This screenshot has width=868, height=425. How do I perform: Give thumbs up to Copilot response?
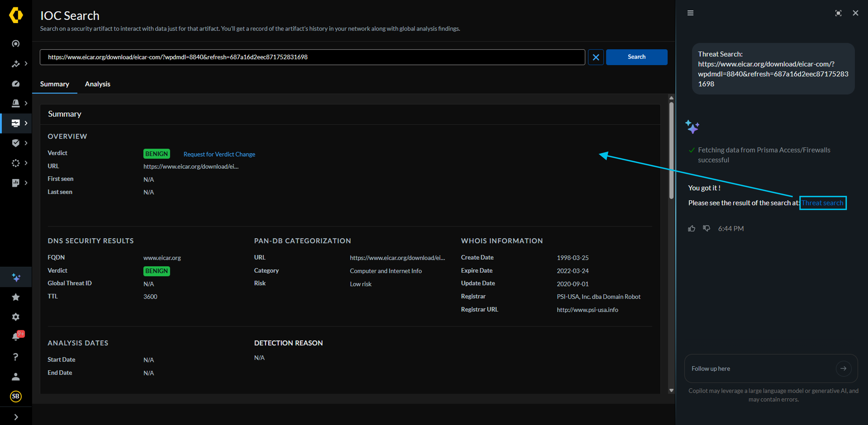[692, 229]
